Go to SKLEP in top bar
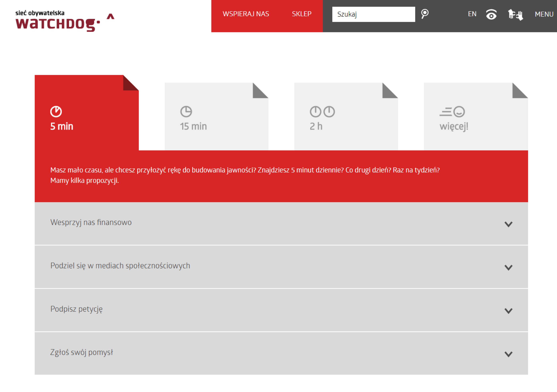Viewport: 557px width, 392px height. click(302, 14)
